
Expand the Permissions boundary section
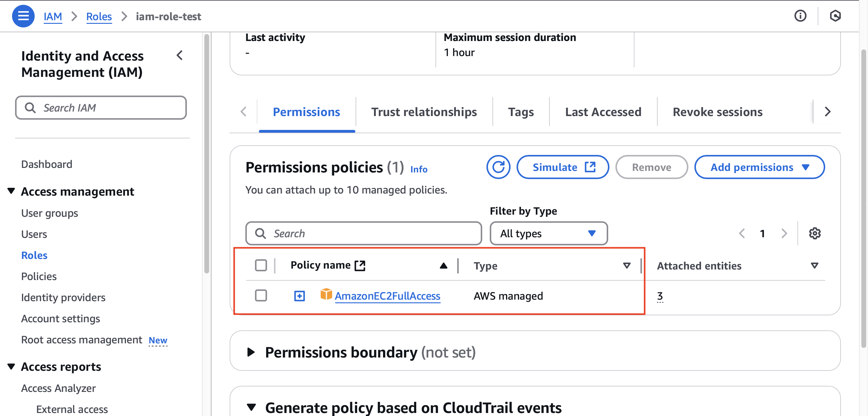[251, 352]
